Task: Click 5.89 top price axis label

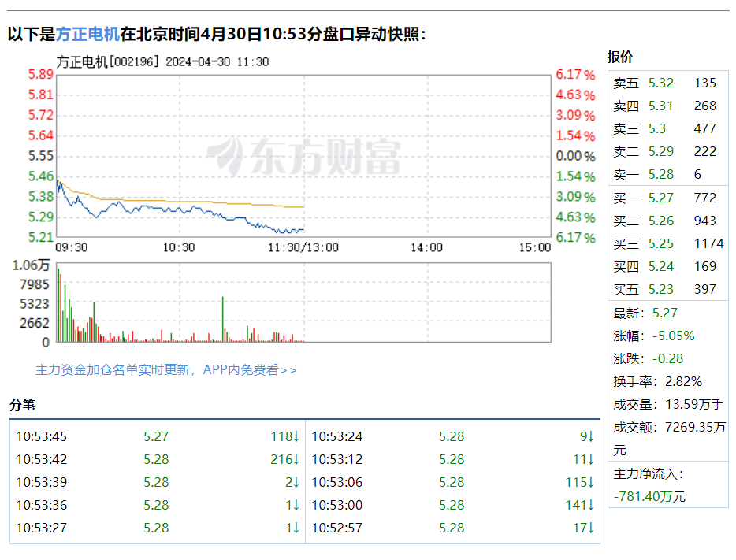Action: coord(41,74)
